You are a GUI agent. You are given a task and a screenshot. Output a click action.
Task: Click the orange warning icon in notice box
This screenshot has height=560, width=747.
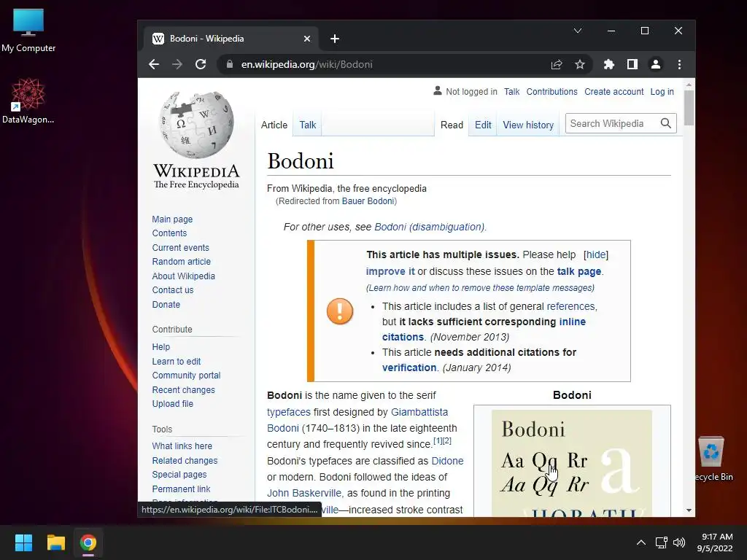coord(340,311)
